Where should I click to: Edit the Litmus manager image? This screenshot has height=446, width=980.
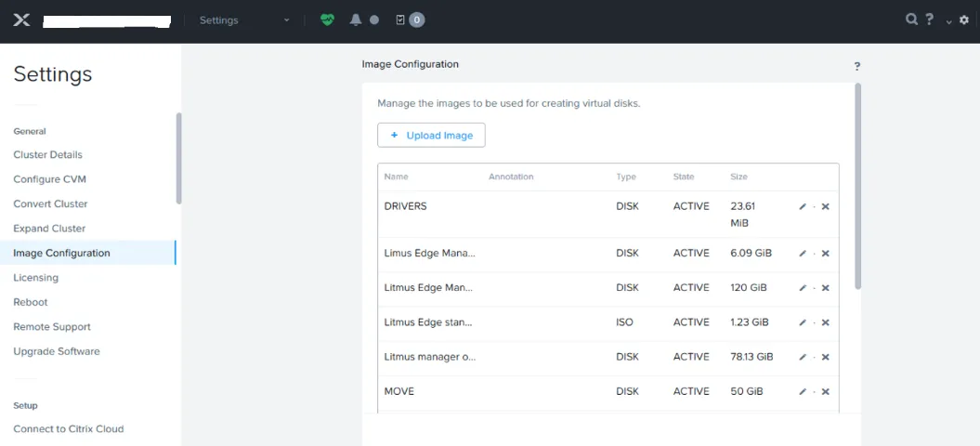click(803, 357)
